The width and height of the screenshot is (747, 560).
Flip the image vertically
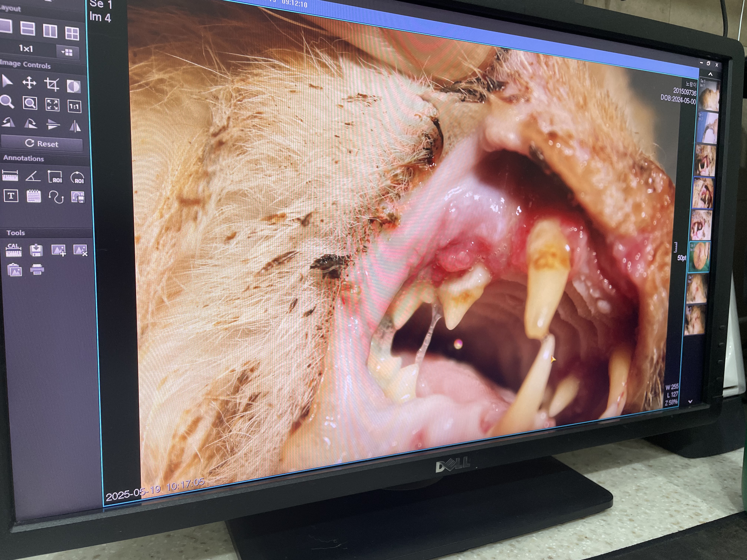point(53,125)
